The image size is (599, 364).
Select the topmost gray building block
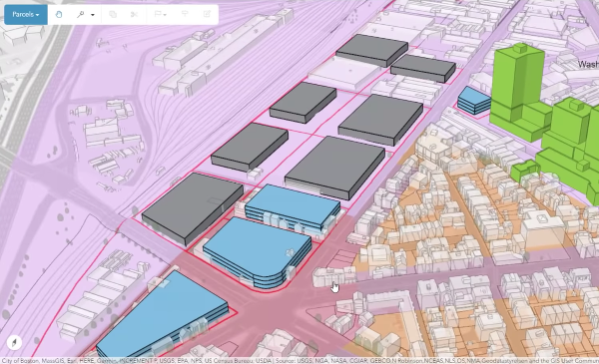coord(371,50)
